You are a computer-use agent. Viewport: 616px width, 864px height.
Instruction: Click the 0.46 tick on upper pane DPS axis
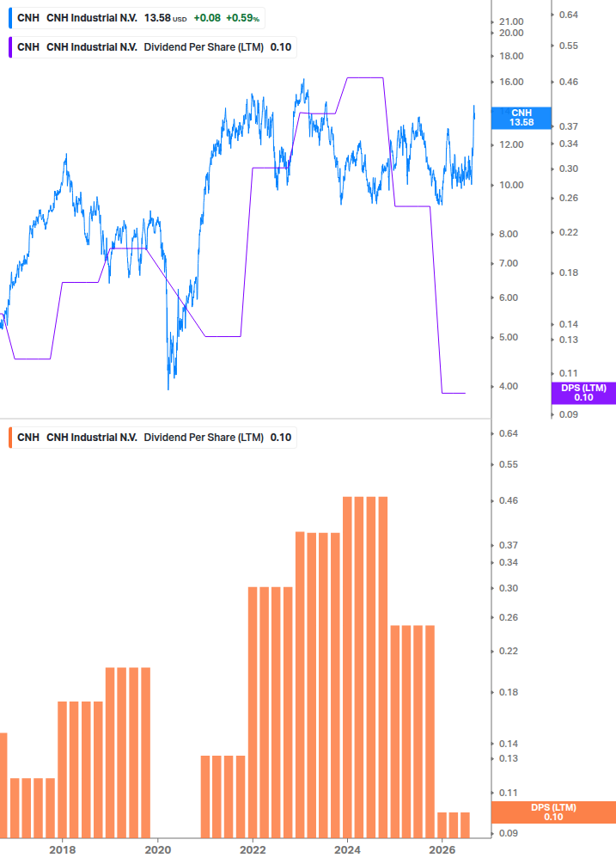pyautogui.click(x=569, y=83)
